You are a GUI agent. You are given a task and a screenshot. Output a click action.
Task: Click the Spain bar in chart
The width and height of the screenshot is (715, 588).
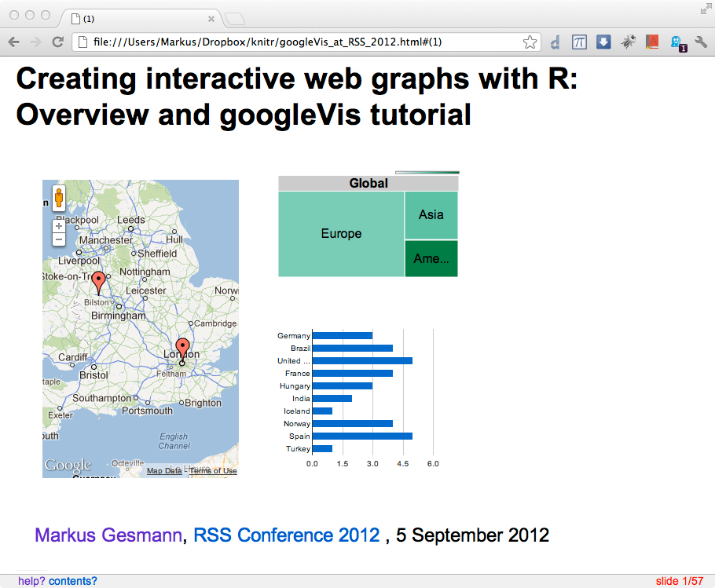[x=362, y=436]
